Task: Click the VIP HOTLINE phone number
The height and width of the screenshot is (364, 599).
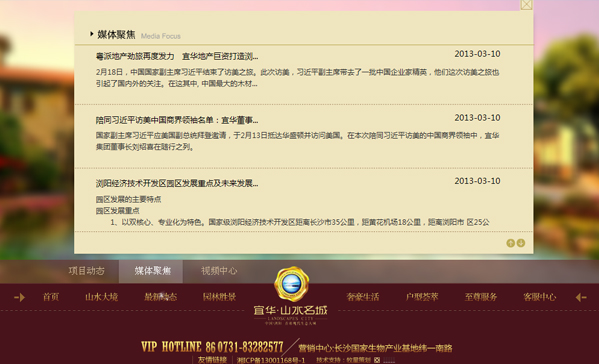Action: pyautogui.click(x=212, y=347)
